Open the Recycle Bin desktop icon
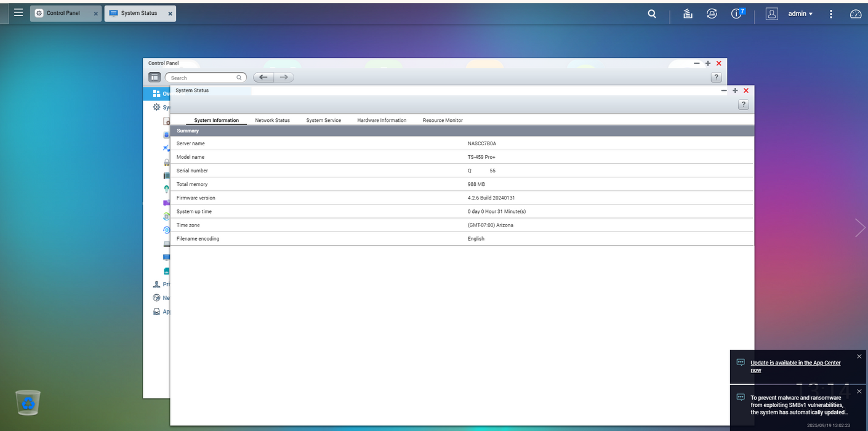This screenshot has height=431, width=868. (28, 403)
